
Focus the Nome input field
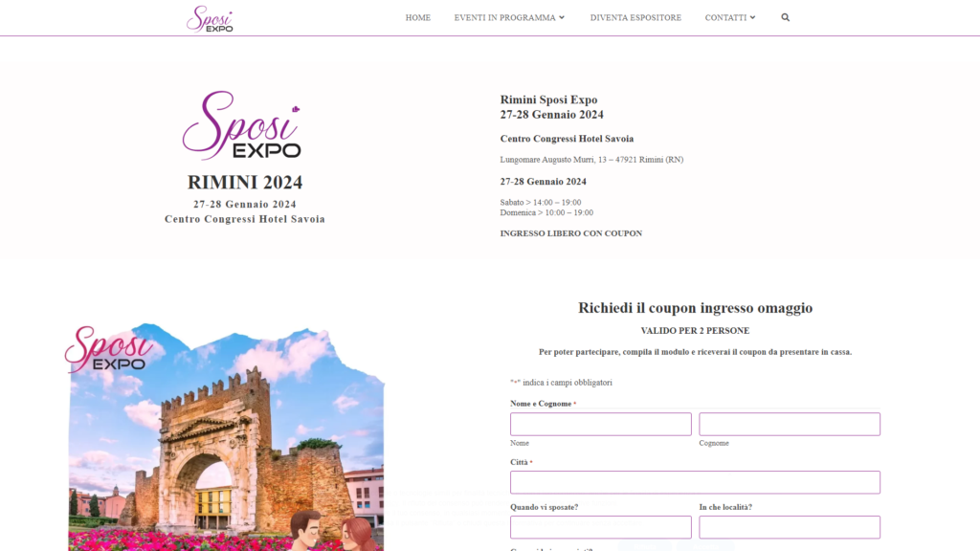click(x=601, y=424)
